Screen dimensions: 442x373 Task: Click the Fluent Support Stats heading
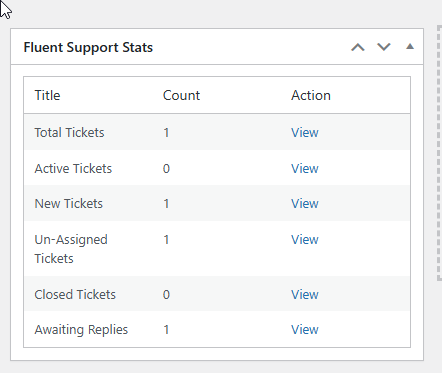tap(88, 47)
